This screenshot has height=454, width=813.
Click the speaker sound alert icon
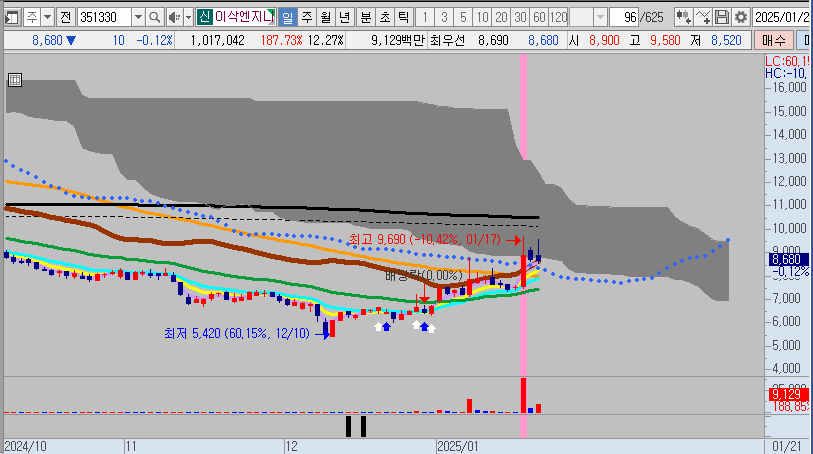pyautogui.click(x=175, y=17)
